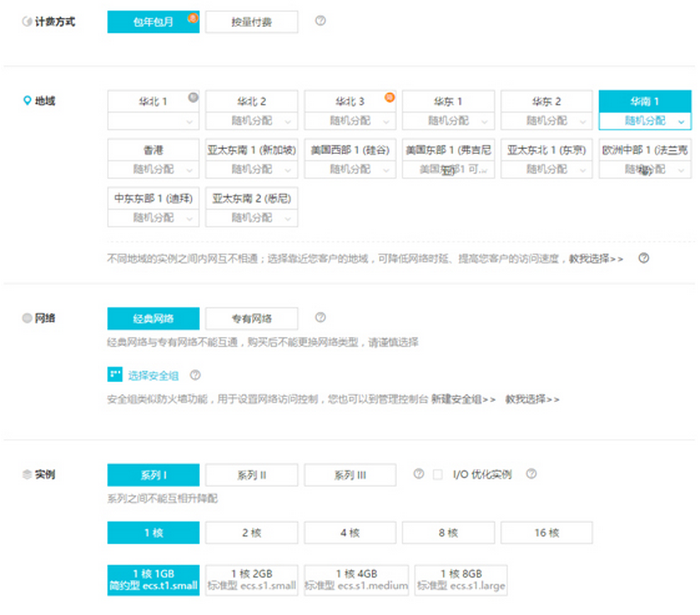Open the 新建安全组>> link
The height and width of the screenshot is (615, 700).
coord(463,399)
